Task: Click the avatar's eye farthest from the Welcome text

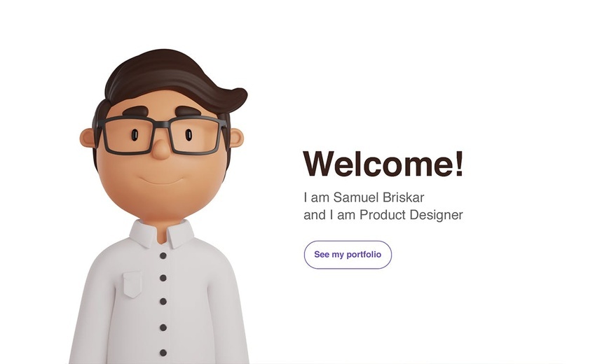Action: tap(135, 135)
